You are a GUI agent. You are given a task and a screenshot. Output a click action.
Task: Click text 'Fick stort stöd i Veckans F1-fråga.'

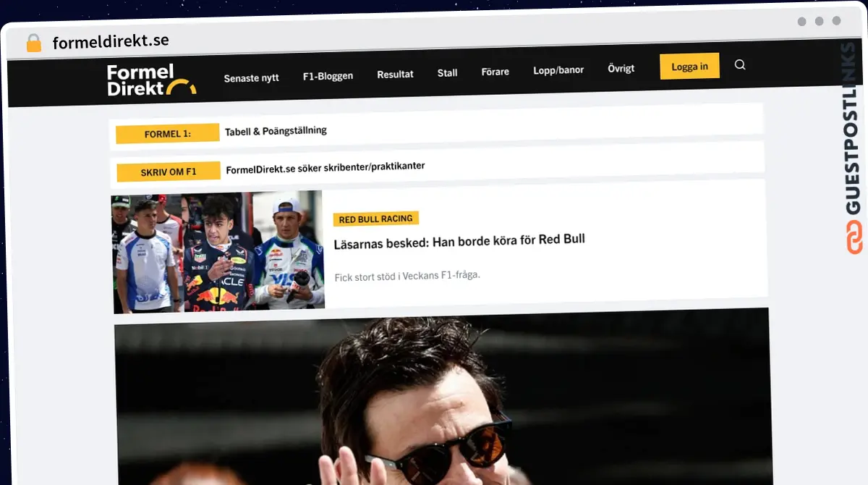click(x=407, y=276)
